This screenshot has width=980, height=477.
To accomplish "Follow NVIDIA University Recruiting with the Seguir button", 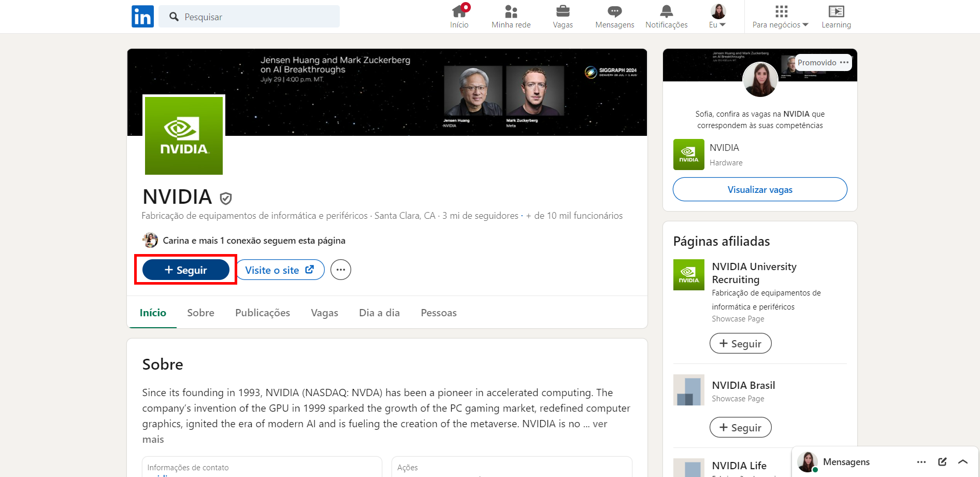I will 740,343.
